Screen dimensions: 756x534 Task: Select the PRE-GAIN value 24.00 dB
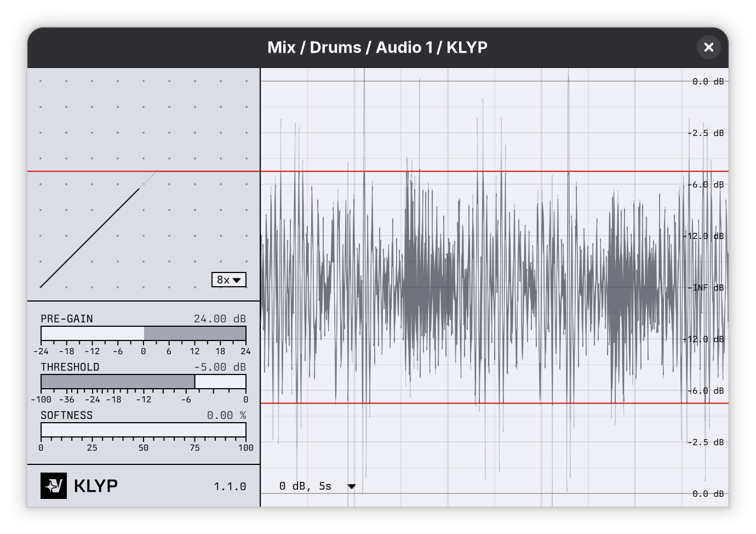(x=219, y=319)
